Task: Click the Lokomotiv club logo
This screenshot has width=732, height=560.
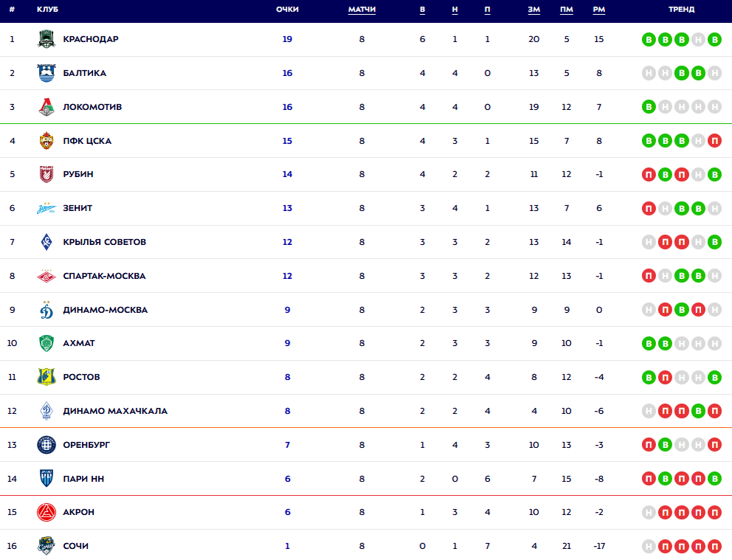Action: coord(46,107)
